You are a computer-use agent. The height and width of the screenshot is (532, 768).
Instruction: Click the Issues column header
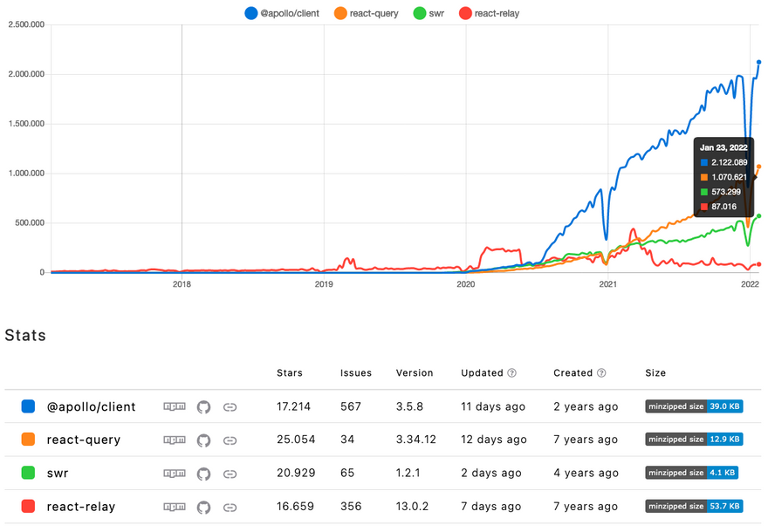pyautogui.click(x=356, y=373)
